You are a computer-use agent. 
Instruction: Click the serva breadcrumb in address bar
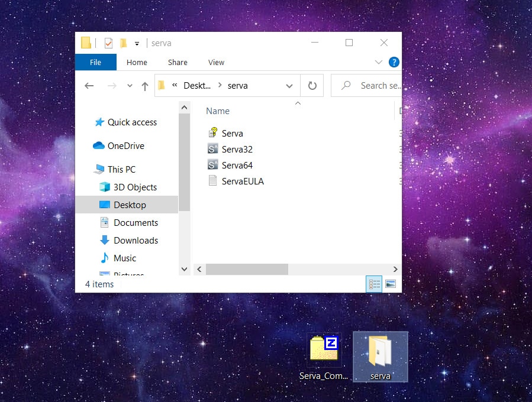[237, 86]
